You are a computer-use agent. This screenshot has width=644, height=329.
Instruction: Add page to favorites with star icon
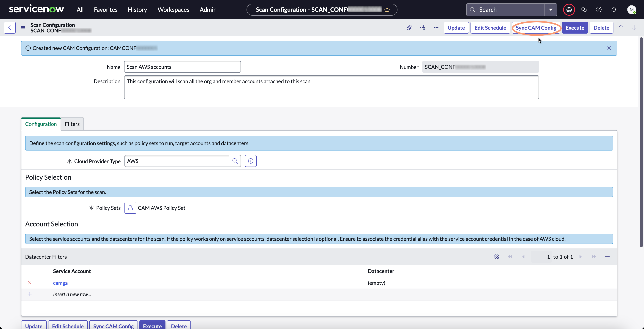pyautogui.click(x=387, y=10)
